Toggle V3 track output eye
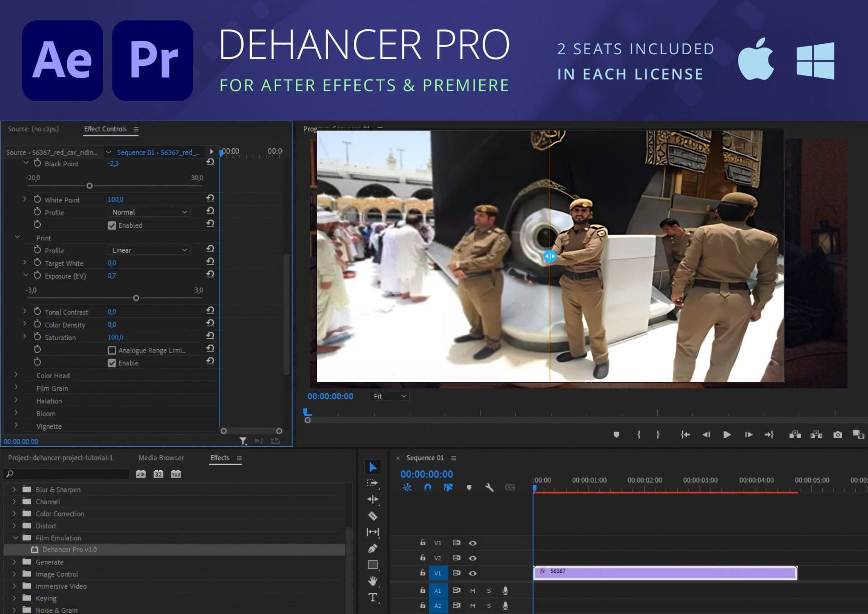 click(473, 543)
